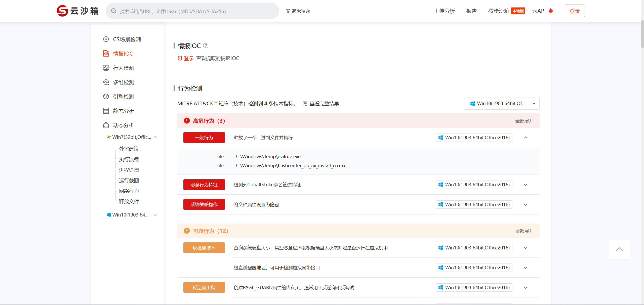Expand Win10(1903 64... sidebar tree node
644x305 pixels.
155,215
